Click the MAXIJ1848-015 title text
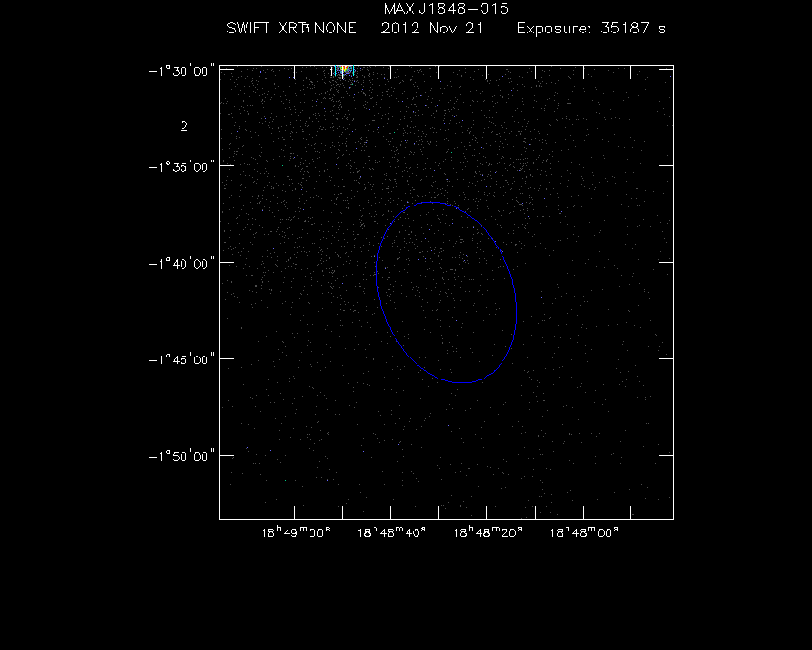Image resolution: width=812 pixels, height=650 pixels. click(446, 9)
